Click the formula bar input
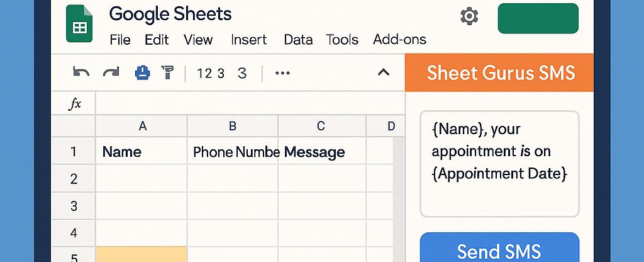Image resolution: width=644 pixels, height=262 pixels. click(x=250, y=103)
